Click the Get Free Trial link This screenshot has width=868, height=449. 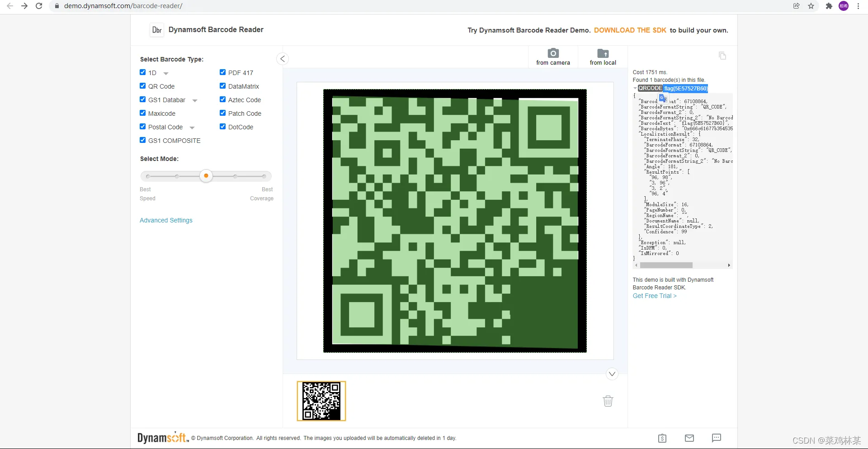(654, 296)
